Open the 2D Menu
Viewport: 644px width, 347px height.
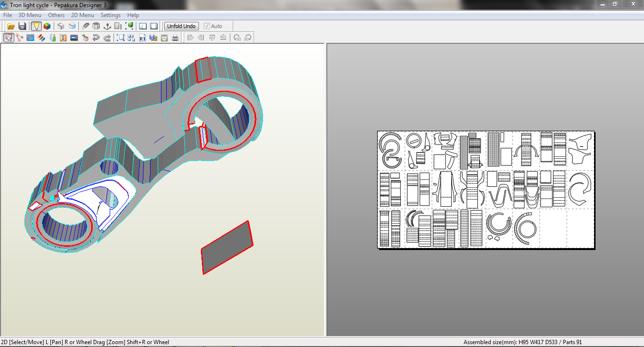[83, 15]
